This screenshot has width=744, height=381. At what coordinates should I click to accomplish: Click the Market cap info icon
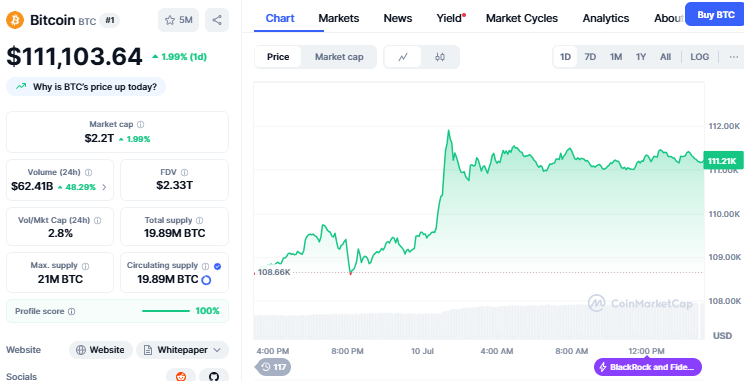[x=140, y=124]
